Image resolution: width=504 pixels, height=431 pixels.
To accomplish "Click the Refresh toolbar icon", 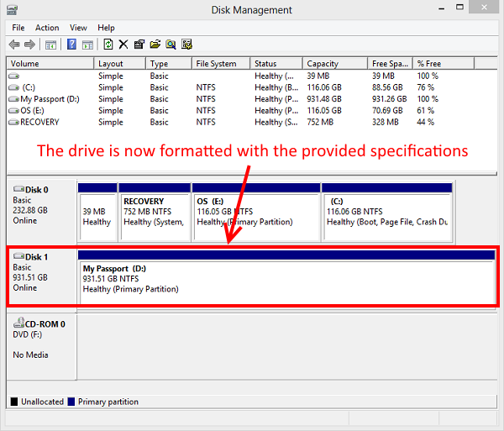I will pos(108,44).
